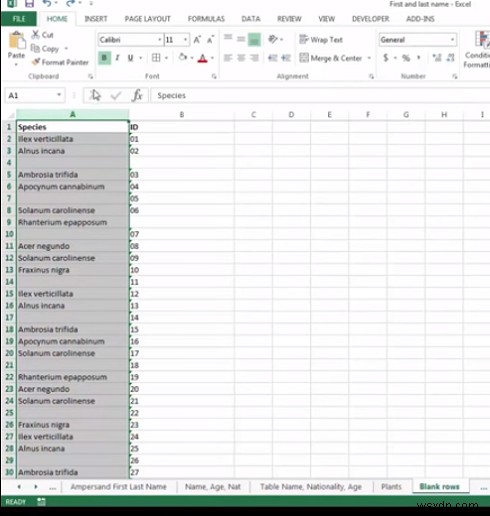The width and height of the screenshot is (490, 516).
Task: Open Plants worksheet tab
Action: click(x=391, y=487)
